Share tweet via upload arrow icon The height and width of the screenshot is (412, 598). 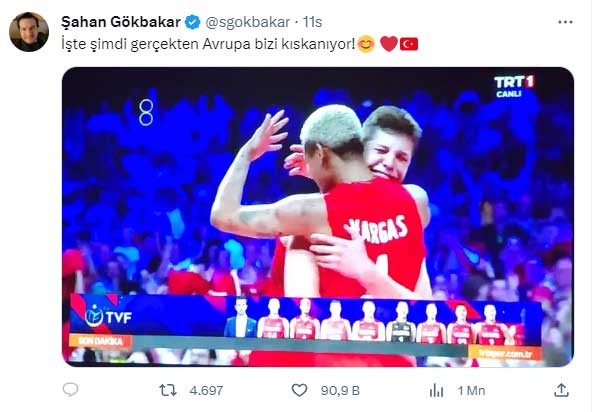click(561, 390)
